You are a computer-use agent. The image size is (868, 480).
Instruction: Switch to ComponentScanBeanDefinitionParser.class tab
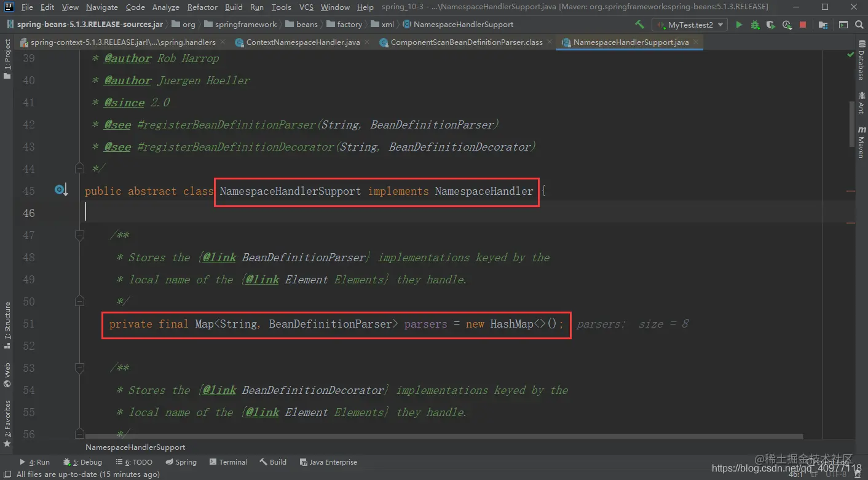point(466,42)
